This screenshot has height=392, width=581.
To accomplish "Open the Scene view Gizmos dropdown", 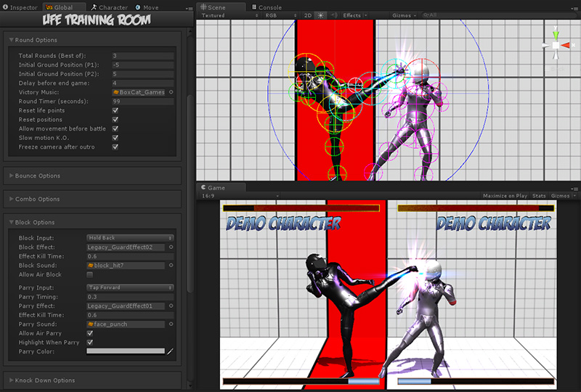I will (405, 15).
